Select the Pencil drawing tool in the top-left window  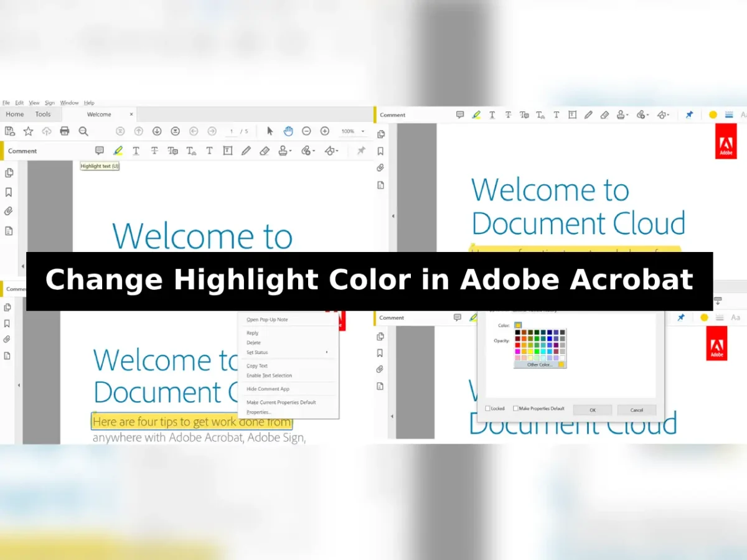click(247, 151)
